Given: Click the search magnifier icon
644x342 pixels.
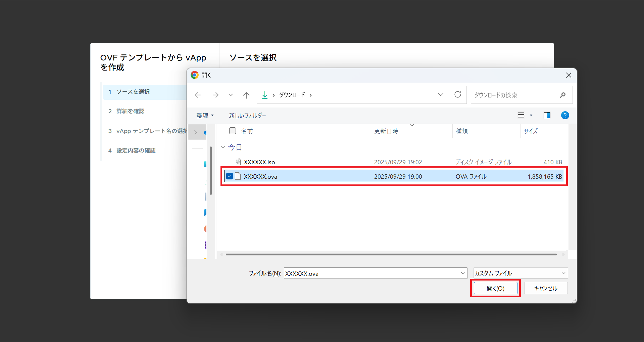Looking at the screenshot, I should pyautogui.click(x=563, y=95).
